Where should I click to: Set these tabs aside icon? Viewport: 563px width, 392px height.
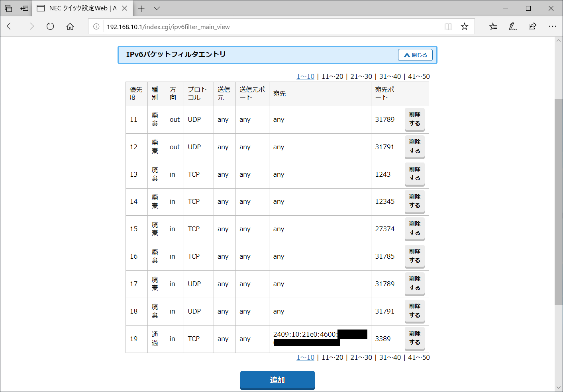pyautogui.click(x=25, y=8)
